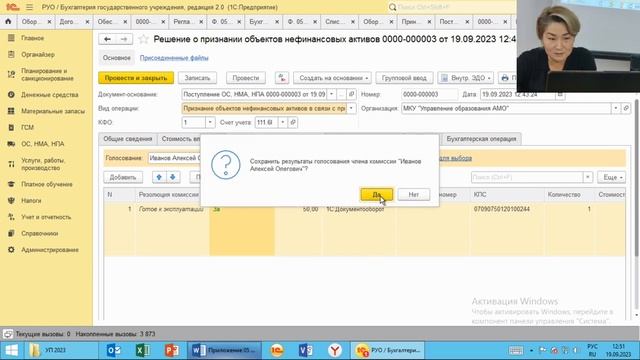Expand КФО dropdown arrow
This screenshot has width=640, height=360.
pyautogui.click(x=210, y=122)
